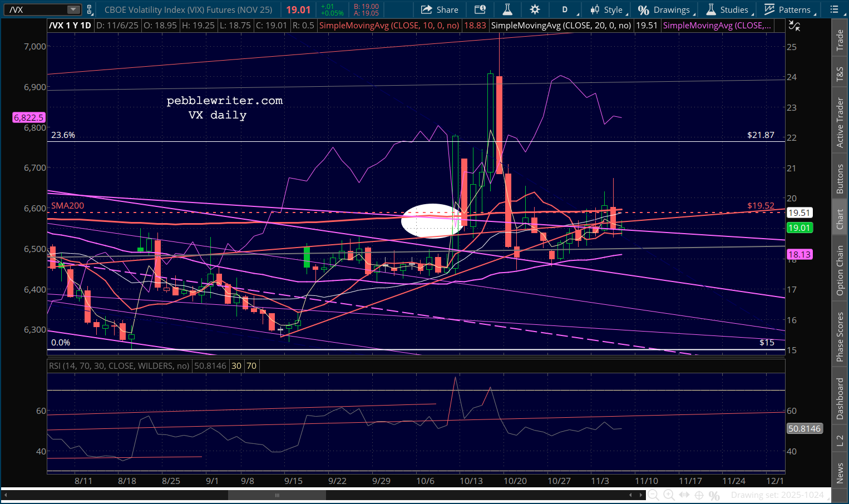Click the SMA 20 value 19.51 in header

point(646,26)
